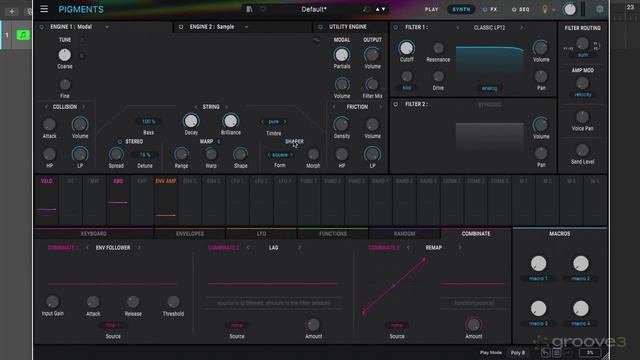Switch to the SYNTH view
This screenshot has width=640, height=360.
click(x=461, y=9)
